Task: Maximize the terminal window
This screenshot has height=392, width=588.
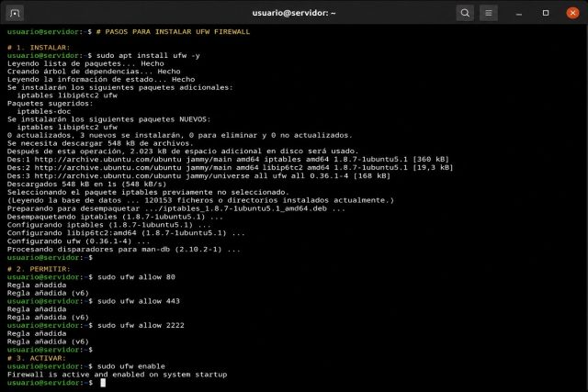Action: pos(546,13)
